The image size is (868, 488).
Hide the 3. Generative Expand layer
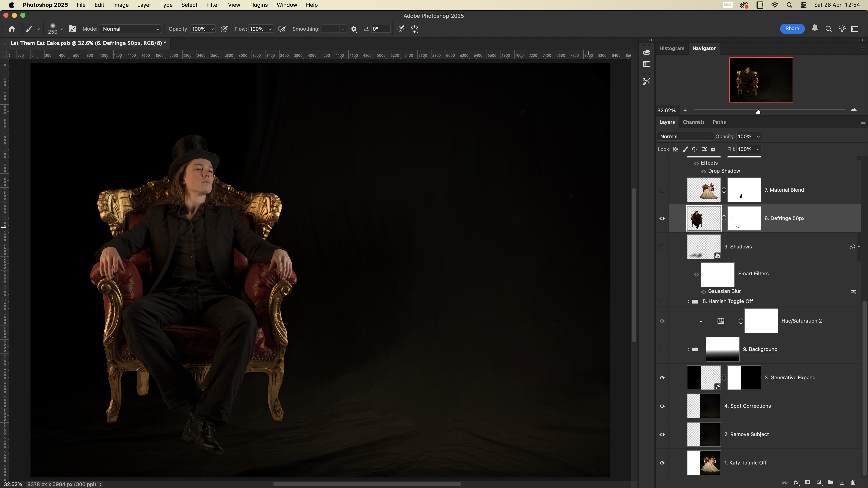click(662, 377)
